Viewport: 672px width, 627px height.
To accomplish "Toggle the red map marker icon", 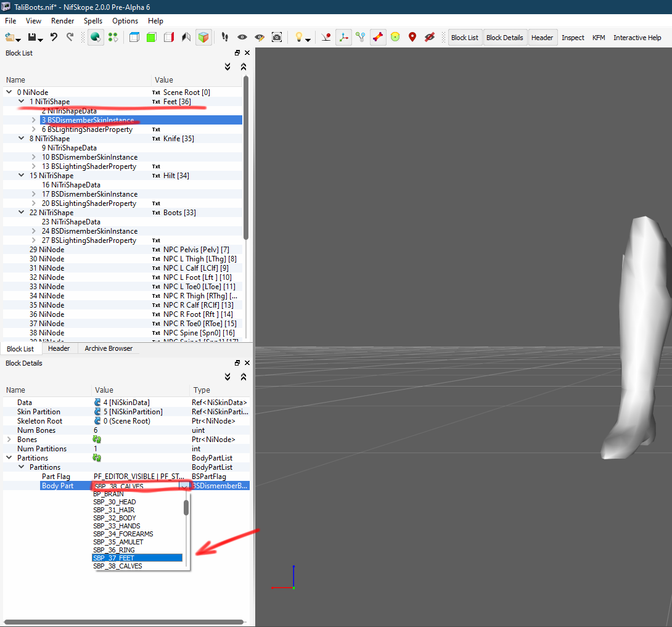I will pyautogui.click(x=412, y=37).
